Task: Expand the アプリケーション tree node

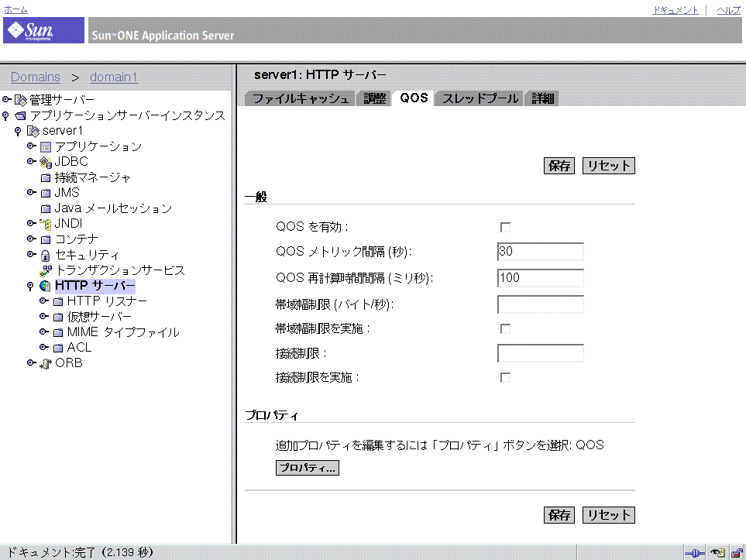Action: [32, 146]
